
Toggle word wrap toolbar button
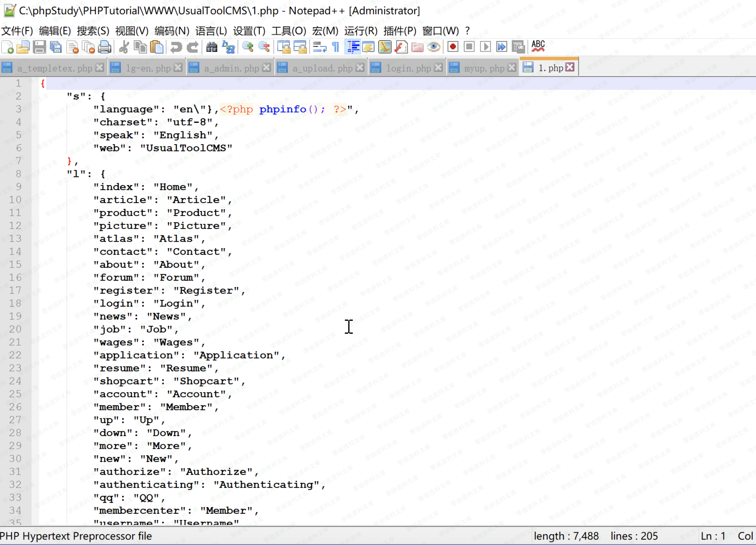(320, 47)
